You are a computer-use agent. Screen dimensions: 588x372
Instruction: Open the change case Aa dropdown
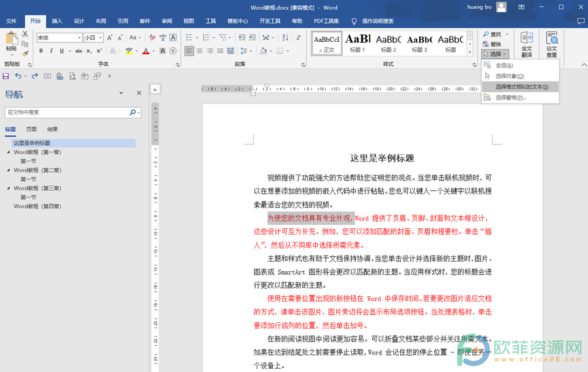coord(135,37)
